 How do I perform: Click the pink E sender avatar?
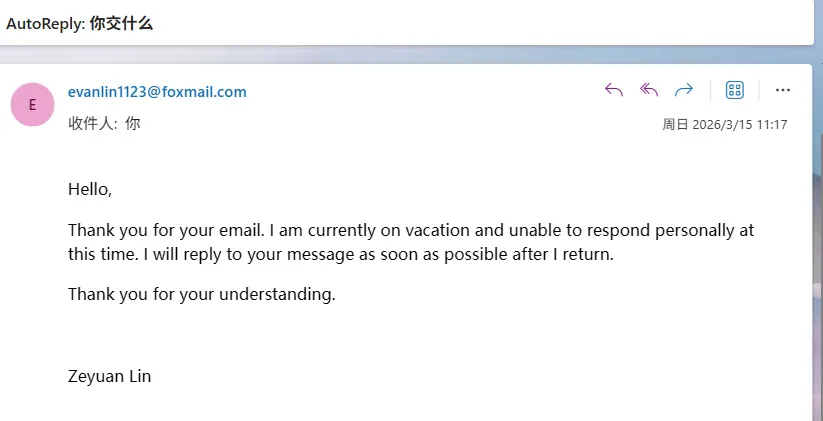[x=33, y=104]
